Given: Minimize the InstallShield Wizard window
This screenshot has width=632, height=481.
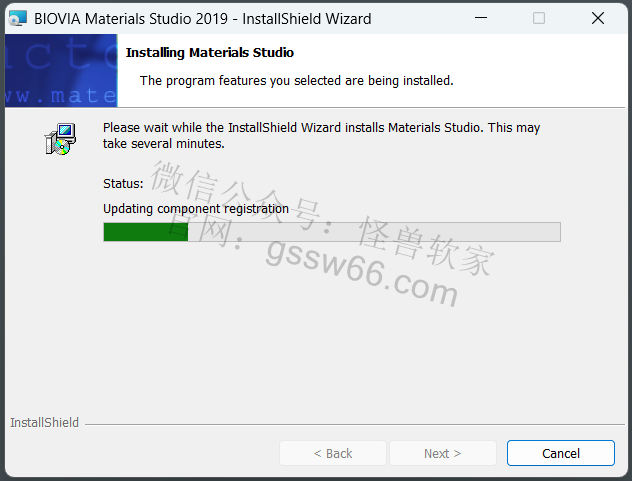Looking at the screenshot, I should [481, 18].
